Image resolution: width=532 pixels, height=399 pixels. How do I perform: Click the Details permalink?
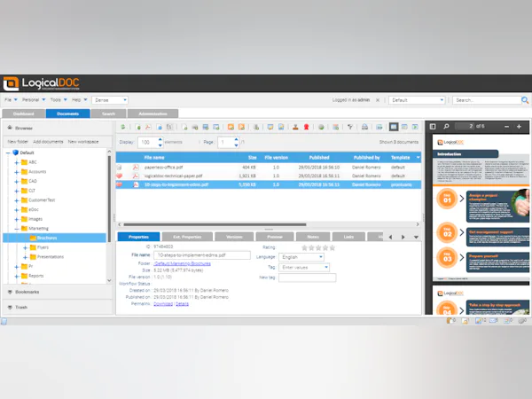click(x=182, y=304)
